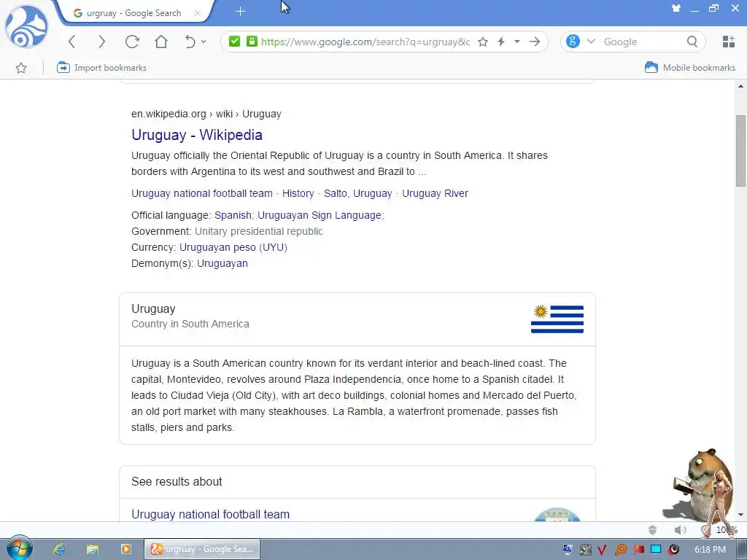Expand the search engine selector chevron

click(591, 42)
